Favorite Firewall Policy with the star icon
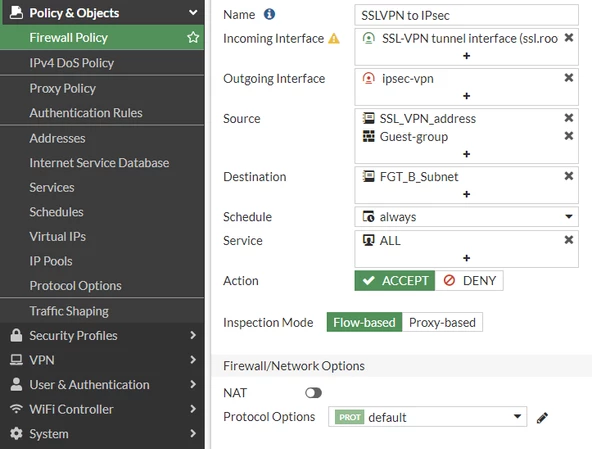This screenshot has height=449, width=592. 193,37
